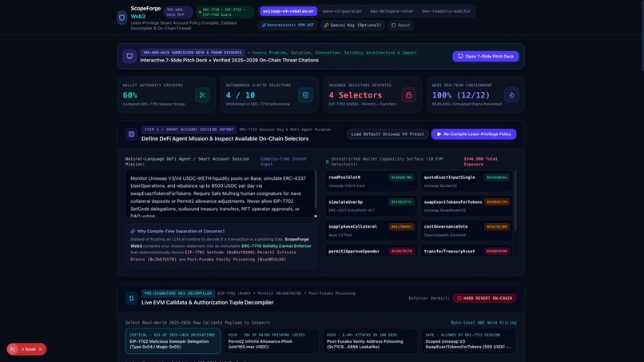Image resolution: width=644 pixels, height=362 pixels.
Task: Click the Compile-Time Intent Input label
Action: click(284, 161)
